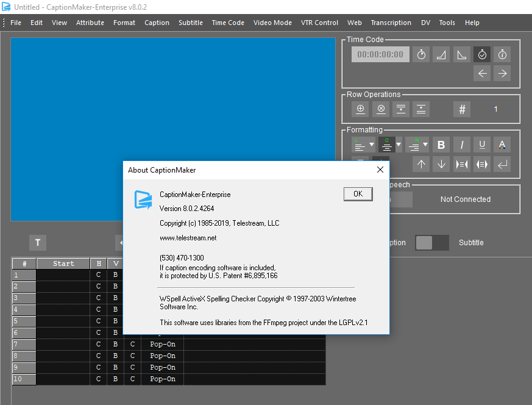The height and width of the screenshot is (405, 532).
Task: Click the stopwatch time capture icon
Action: (420, 54)
